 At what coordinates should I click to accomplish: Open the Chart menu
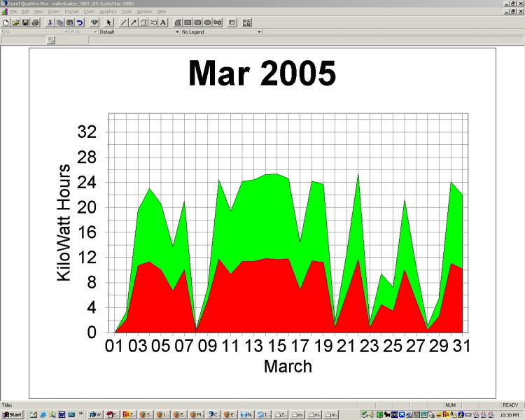[x=89, y=12]
